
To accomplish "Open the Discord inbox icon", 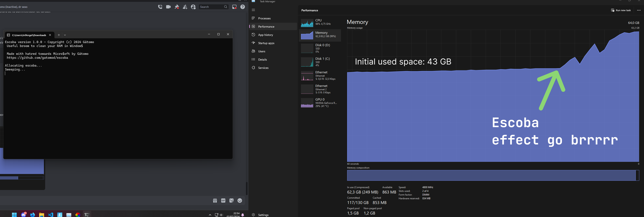I will pyautogui.click(x=234, y=7).
